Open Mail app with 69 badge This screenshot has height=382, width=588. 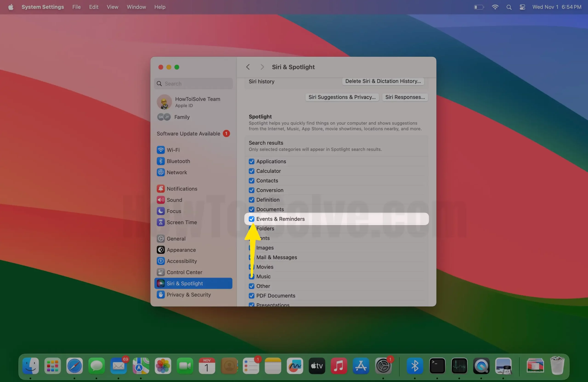point(119,365)
